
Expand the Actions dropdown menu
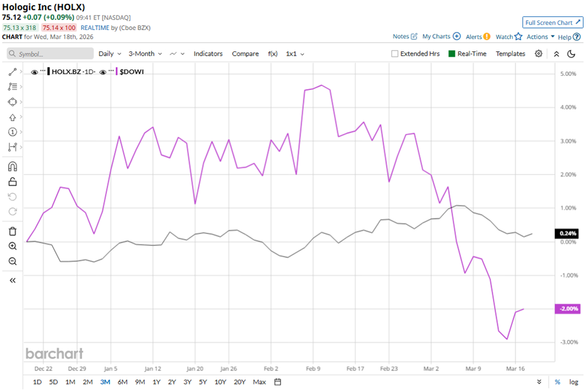(540, 37)
